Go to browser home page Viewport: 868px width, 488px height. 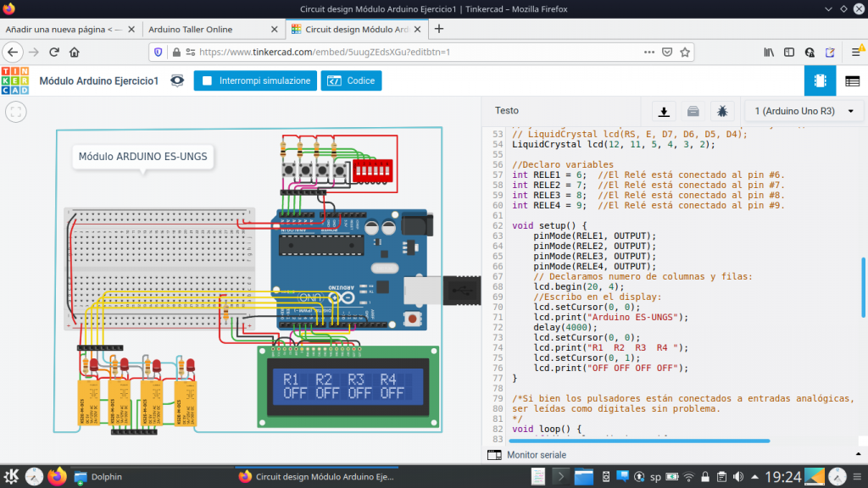pos(75,52)
